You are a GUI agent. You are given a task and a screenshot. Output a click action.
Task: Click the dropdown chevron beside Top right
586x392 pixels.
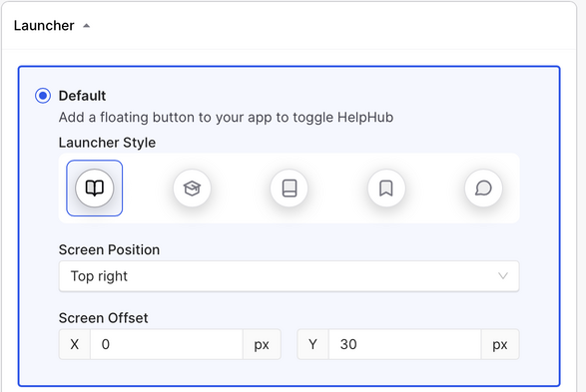503,276
